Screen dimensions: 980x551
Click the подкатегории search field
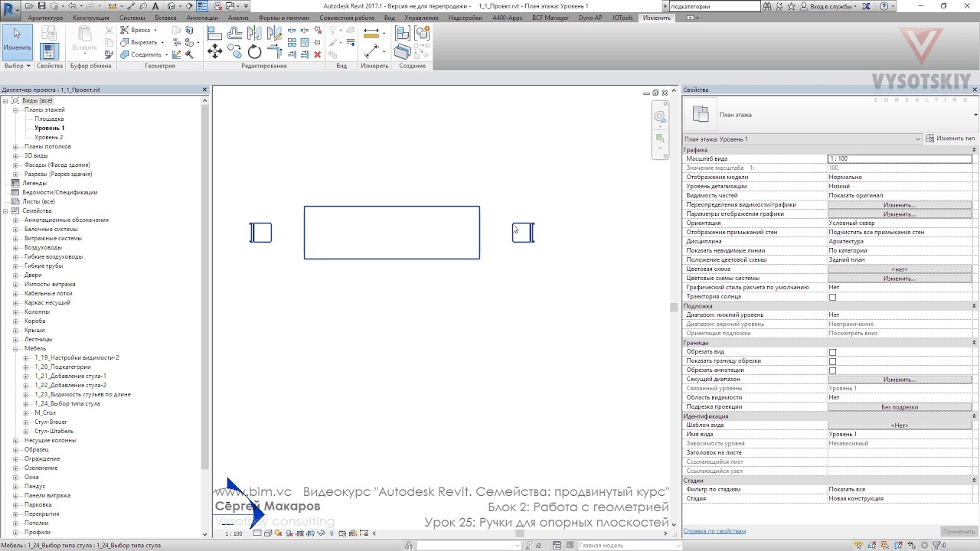714,6
